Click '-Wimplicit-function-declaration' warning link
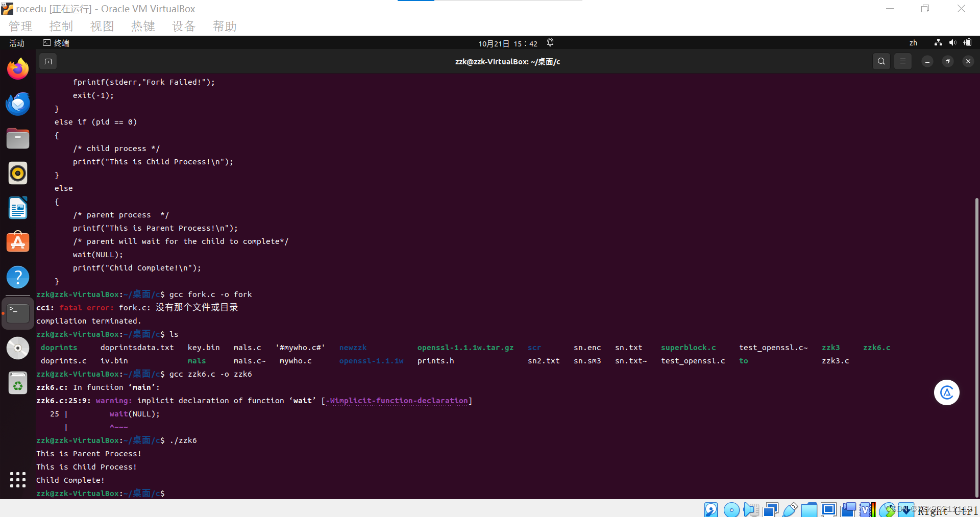The height and width of the screenshot is (517, 980). coord(397,401)
